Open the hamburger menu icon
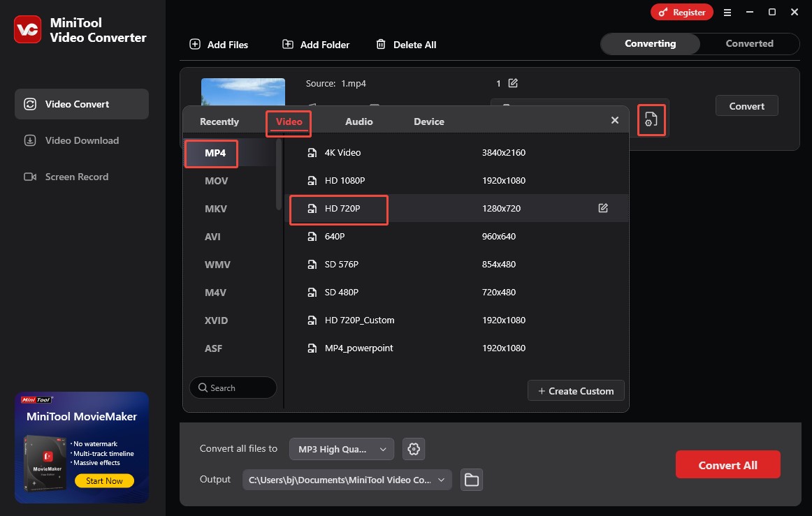Screen dimensions: 812x516 [x=727, y=13]
